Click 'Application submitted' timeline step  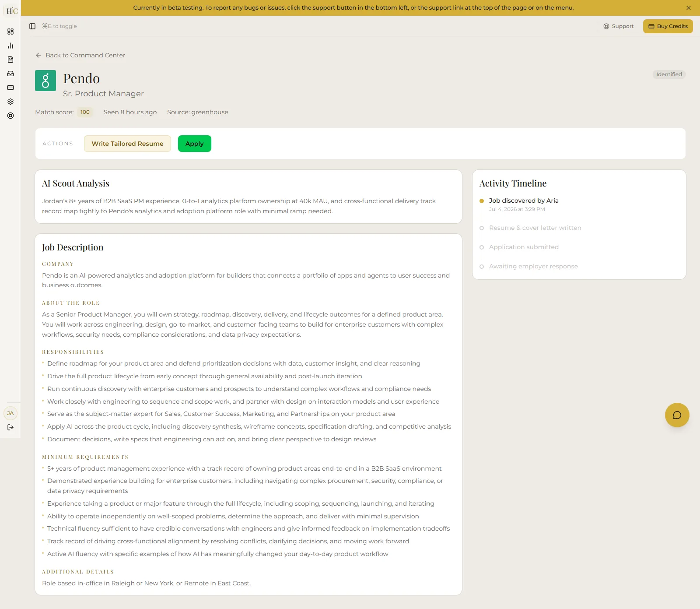coord(524,247)
